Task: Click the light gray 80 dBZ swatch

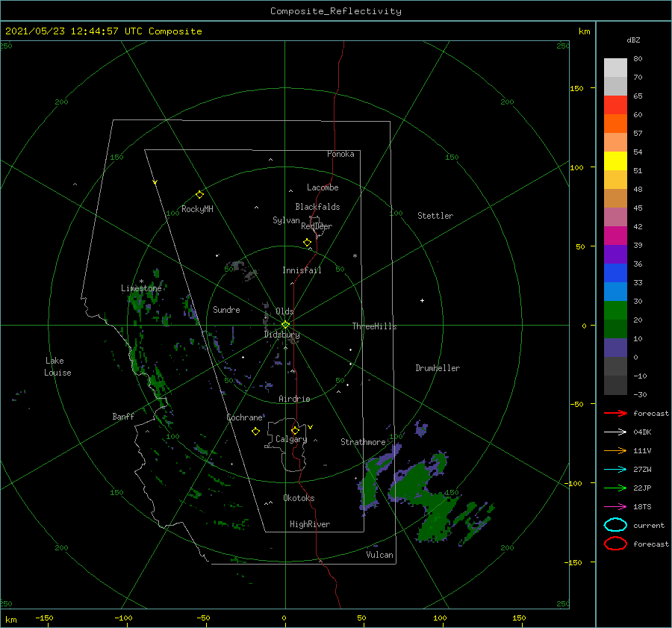Action: point(615,68)
